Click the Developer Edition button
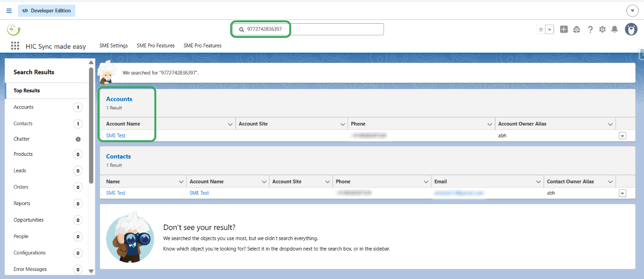The width and height of the screenshot is (644, 279). pos(46,10)
